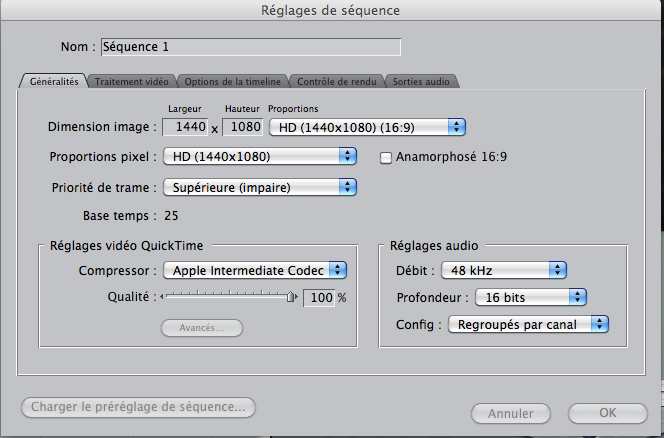
Task: Enable the Anamorphosé 16:9 checkbox
Action: click(386, 158)
